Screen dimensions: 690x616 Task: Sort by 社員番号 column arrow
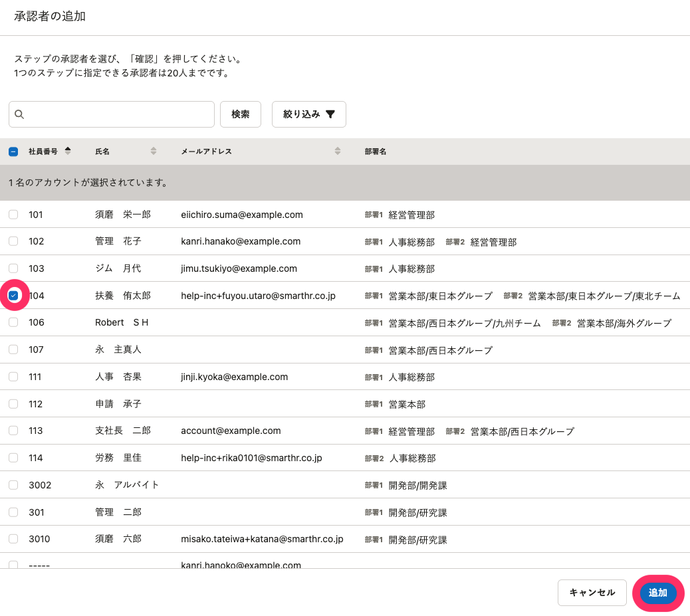pos(68,151)
